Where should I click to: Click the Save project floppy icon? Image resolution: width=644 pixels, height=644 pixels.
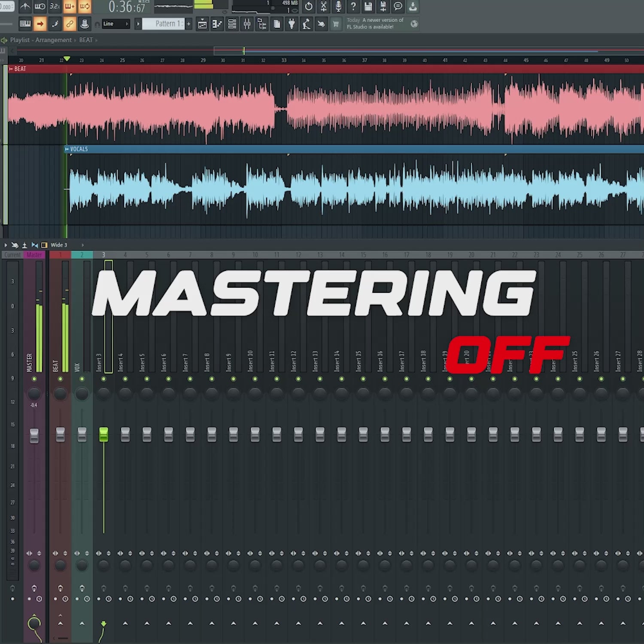(368, 6)
